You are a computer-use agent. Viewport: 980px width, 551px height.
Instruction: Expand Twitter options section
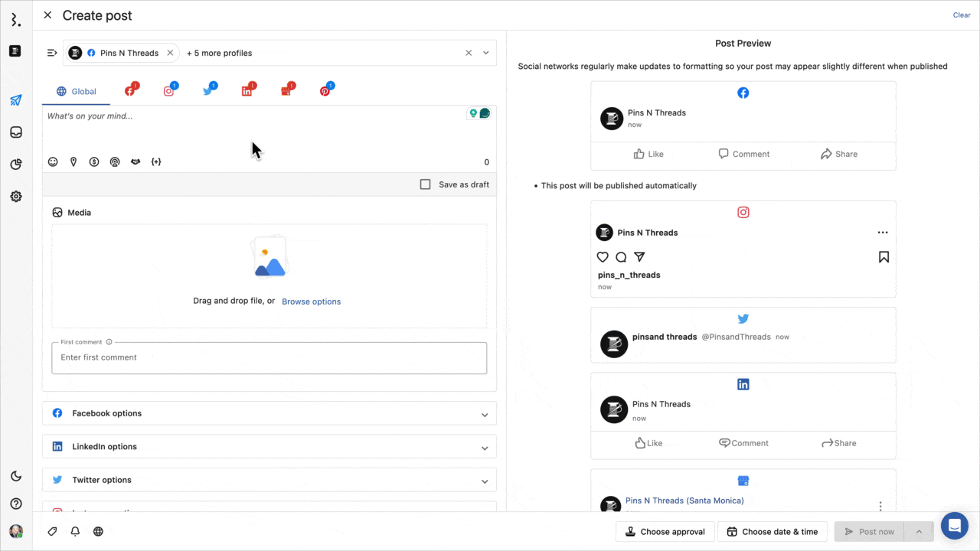tap(269, 480)
